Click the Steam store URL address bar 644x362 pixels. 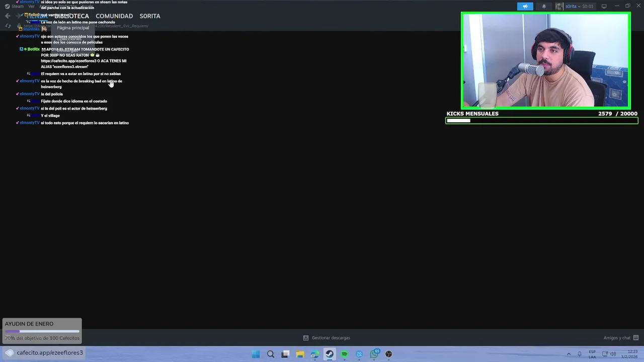[x=86, y=26]
